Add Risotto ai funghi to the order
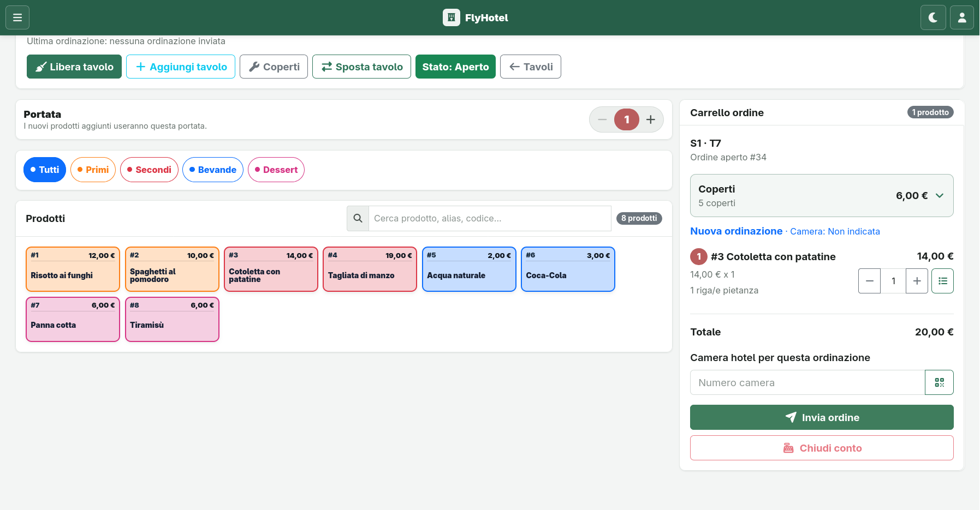 tap(73, 269)
